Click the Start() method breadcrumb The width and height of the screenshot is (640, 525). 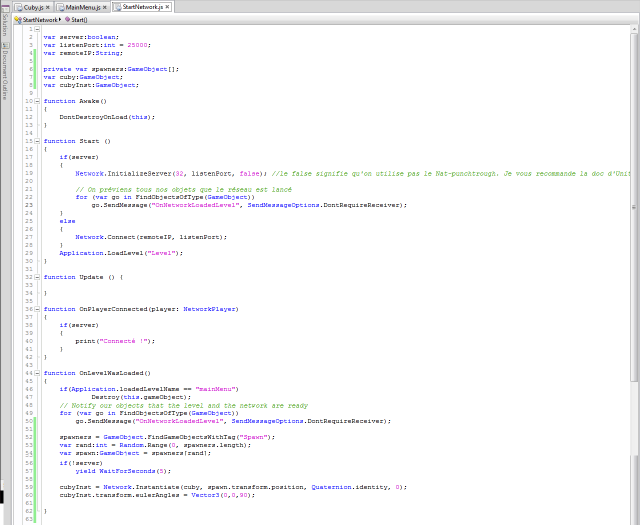(79, 20)
